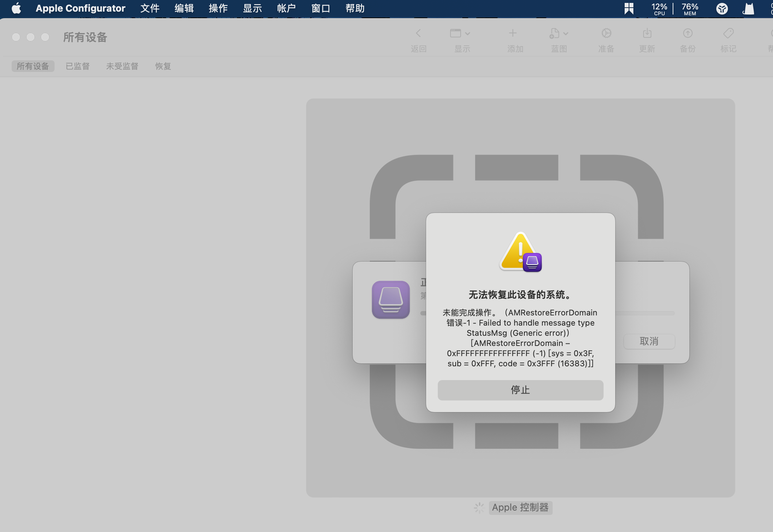The height and width of the screenshot is (532, 773).
Task: Click the Apple Configurator icon in the progress sheet
Action: point(390,300)
